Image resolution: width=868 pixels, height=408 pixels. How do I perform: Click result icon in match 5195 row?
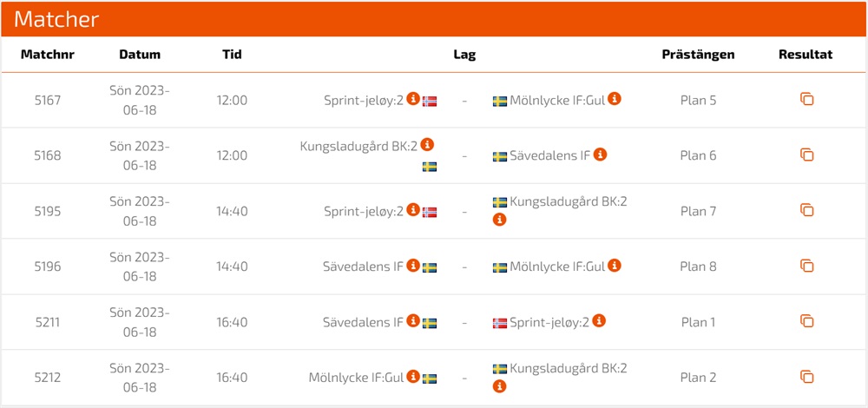click(x=806, y=211)
